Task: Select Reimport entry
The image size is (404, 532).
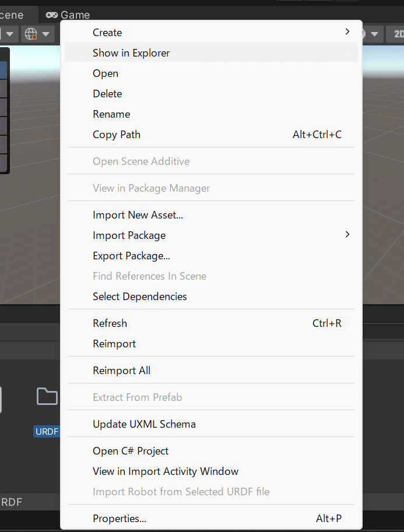Action: (x=211, y=343)
